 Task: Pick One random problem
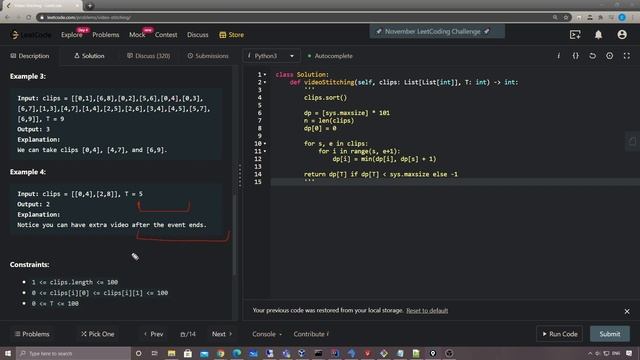(97, 334)
